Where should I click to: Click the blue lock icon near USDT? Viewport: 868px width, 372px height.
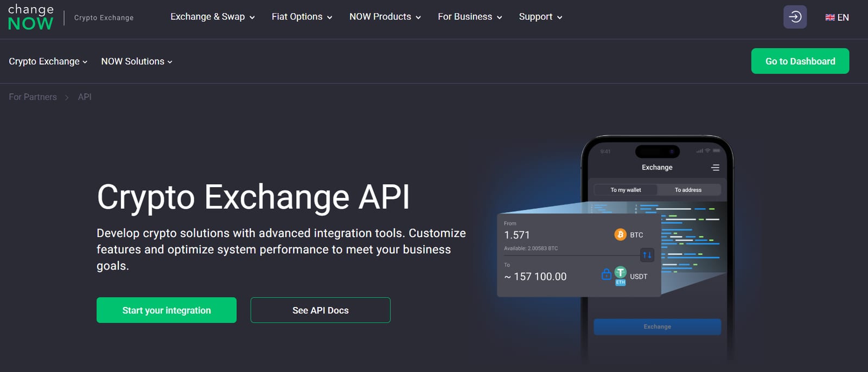(x=606, y=275)
